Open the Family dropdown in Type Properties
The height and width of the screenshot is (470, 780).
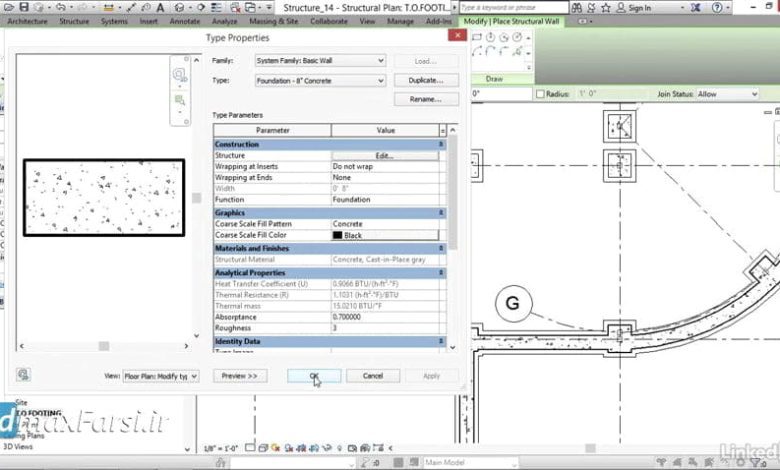click(320, 61)
